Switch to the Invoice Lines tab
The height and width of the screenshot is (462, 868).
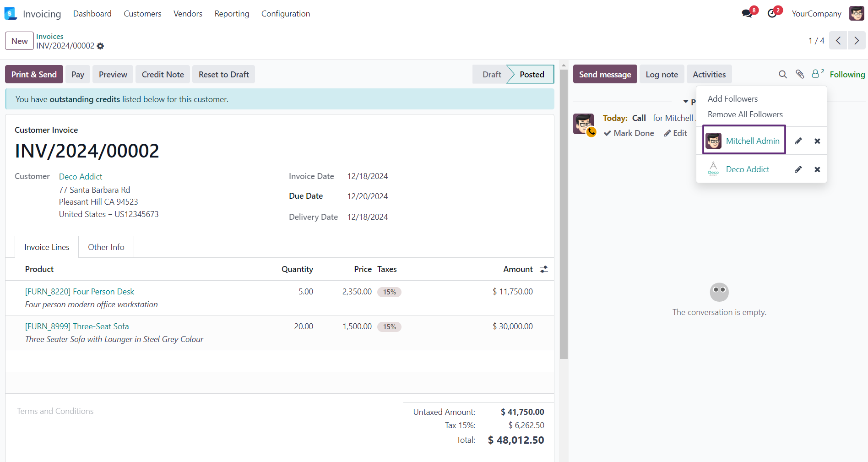pyautogui.click(x=47, y=247)
